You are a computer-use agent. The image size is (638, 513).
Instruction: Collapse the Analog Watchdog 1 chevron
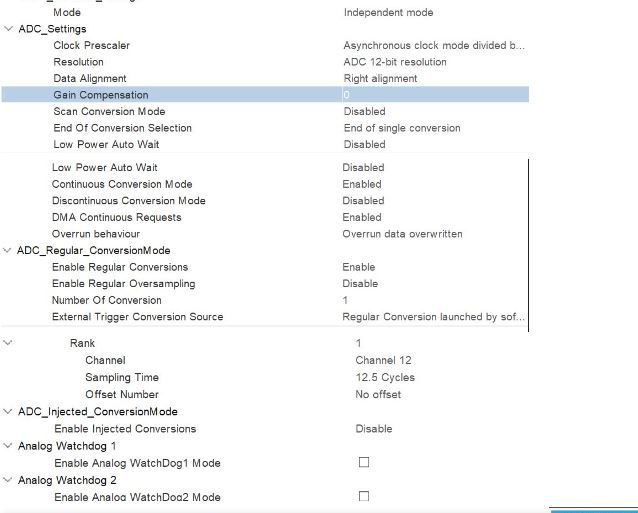(7, 446)
